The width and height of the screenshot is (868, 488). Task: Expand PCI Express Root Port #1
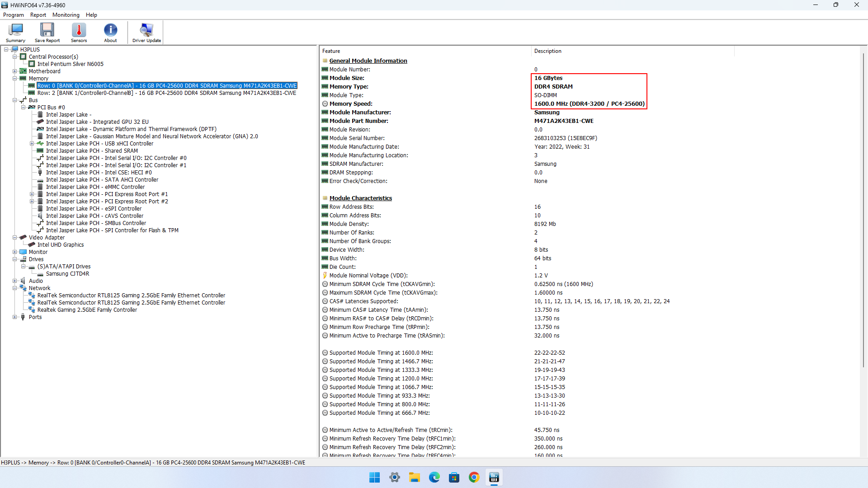point(32,194)
